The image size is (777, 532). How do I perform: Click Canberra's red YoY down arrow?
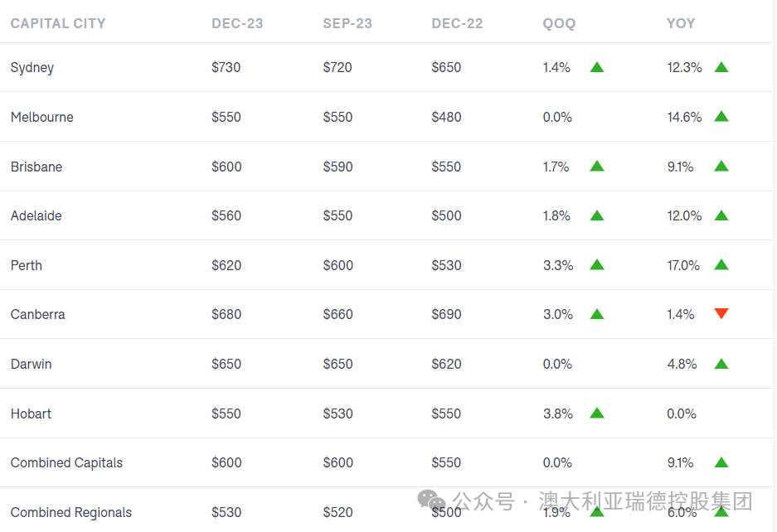point(721,314)
